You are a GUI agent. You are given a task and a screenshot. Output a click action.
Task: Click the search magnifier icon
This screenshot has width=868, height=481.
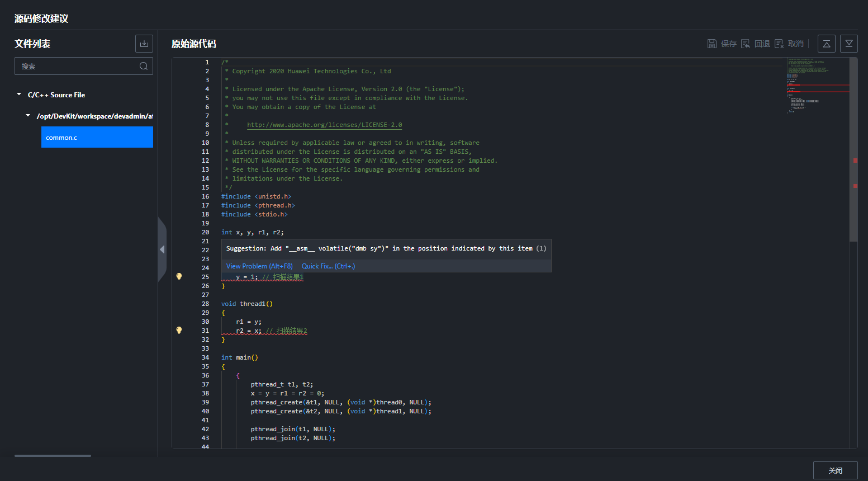pos(144,66)
